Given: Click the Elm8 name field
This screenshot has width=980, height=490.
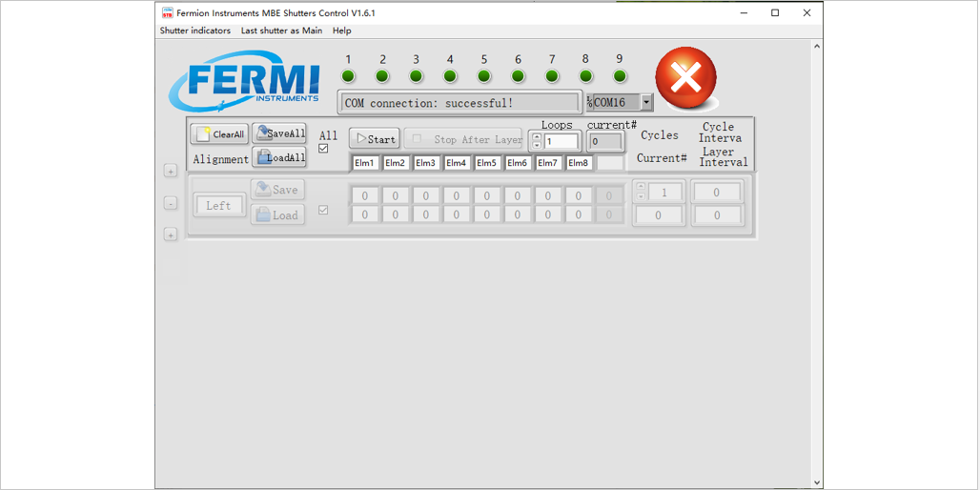Looking at the screenshot, I should (579, 163).
